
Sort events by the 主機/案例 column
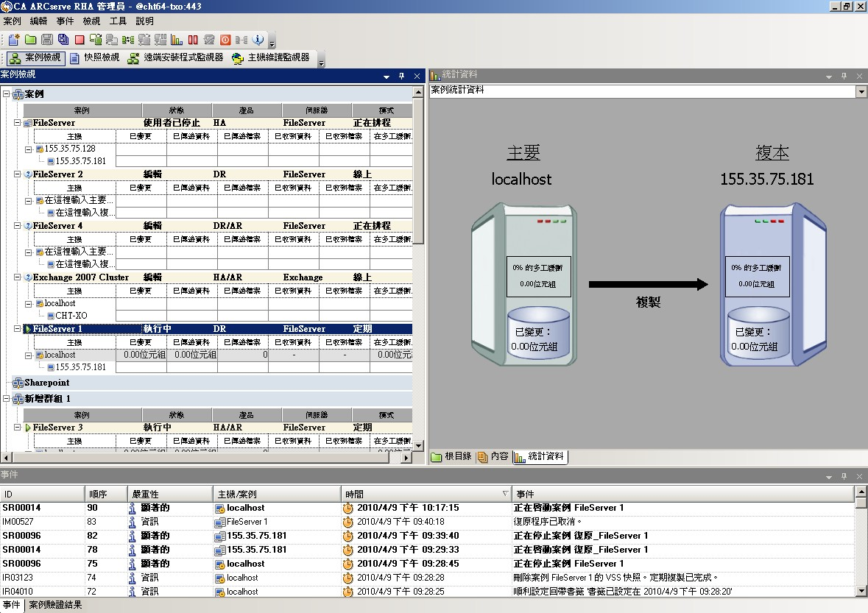point(277,494)
